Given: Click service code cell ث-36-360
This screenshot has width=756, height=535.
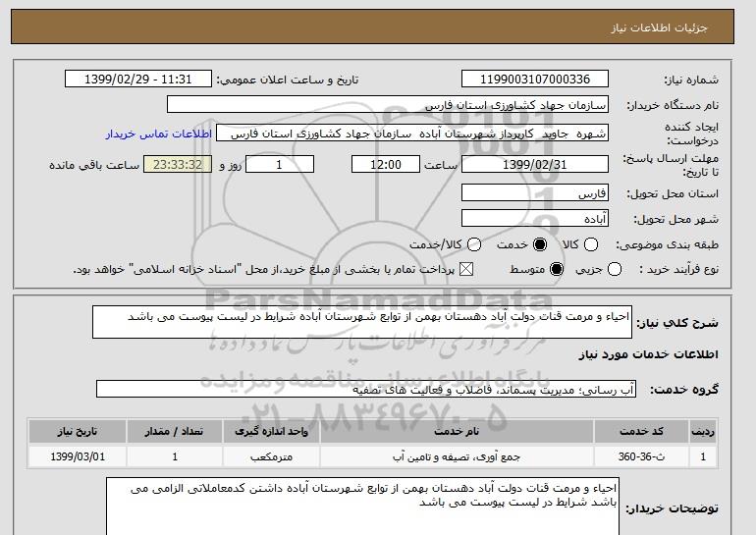Looking at the screenshot, I should (641, 456).
